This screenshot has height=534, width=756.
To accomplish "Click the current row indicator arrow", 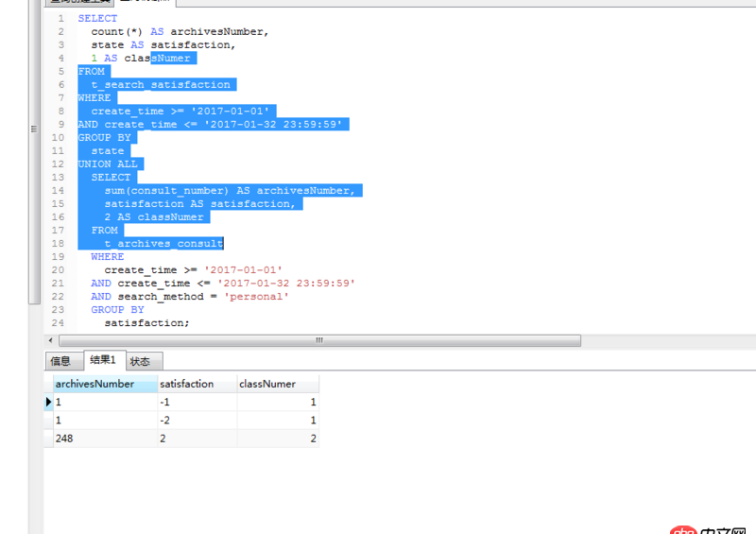I will coord(49,403).
